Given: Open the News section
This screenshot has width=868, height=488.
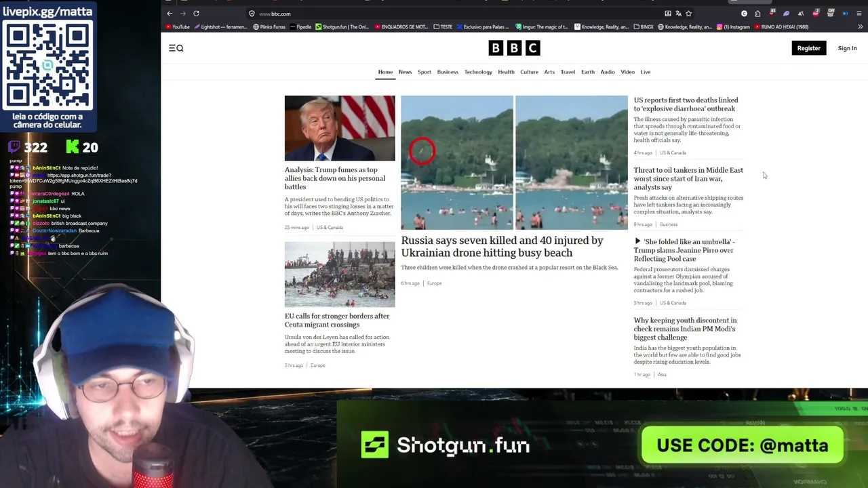Looking at the screenshot, I should tap(405, 72).
